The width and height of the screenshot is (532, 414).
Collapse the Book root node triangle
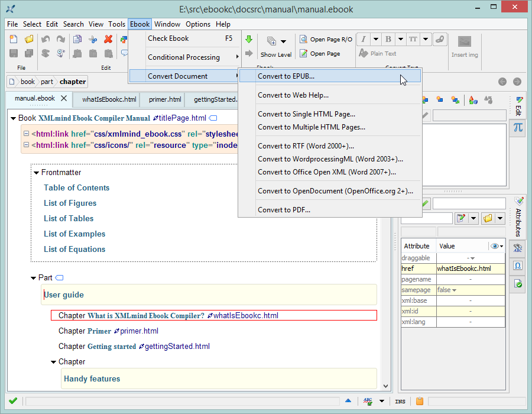click(13, 118)
